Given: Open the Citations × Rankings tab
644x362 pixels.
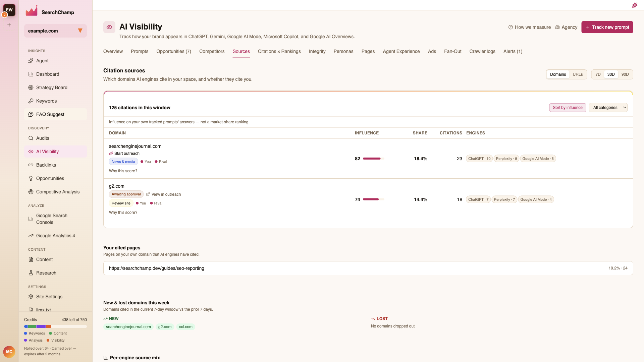Looking at the screenshot, I should click(279, 51).
